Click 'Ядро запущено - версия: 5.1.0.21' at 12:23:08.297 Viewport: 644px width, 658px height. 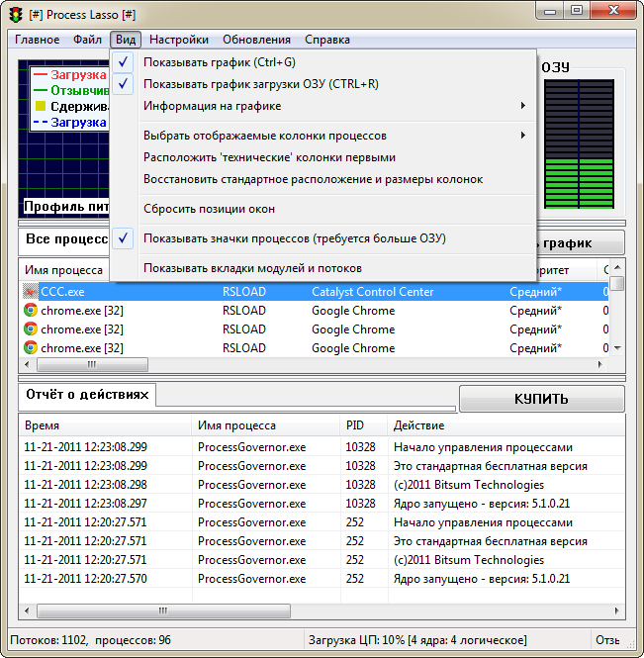(x=482, y=504)
